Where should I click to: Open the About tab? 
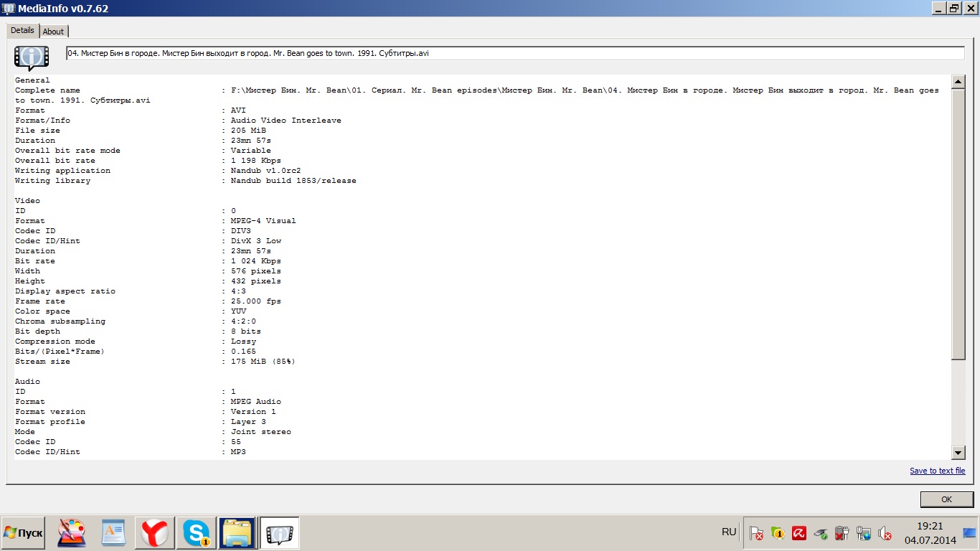[x=53, y=32]
